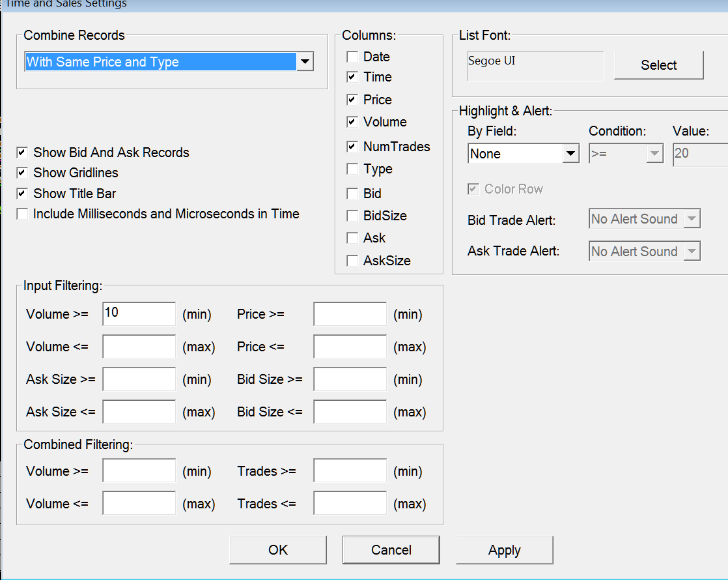Viewport: 728px width, 580px height.
Task: Open the Condition dropdown showing >=
Action: click(x=626, y=153)
